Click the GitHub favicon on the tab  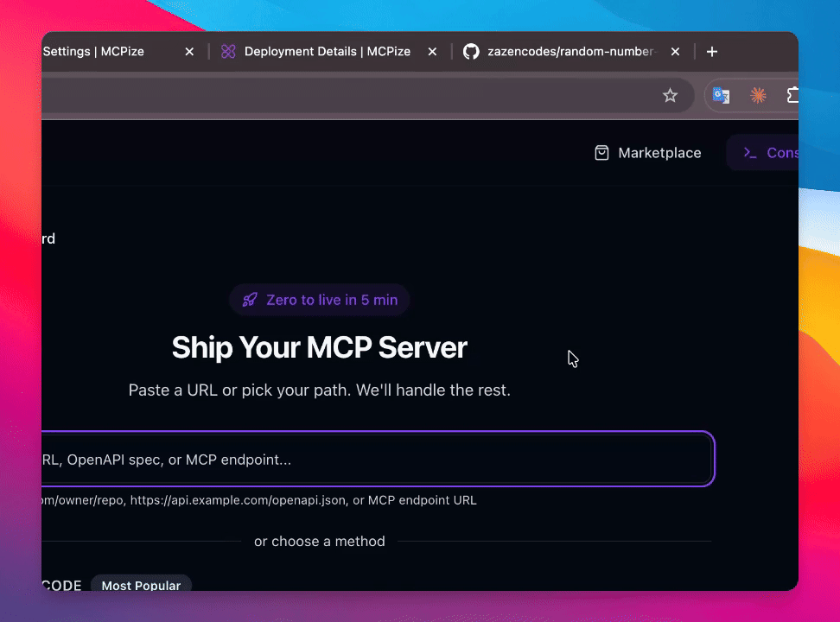point(471,52)
